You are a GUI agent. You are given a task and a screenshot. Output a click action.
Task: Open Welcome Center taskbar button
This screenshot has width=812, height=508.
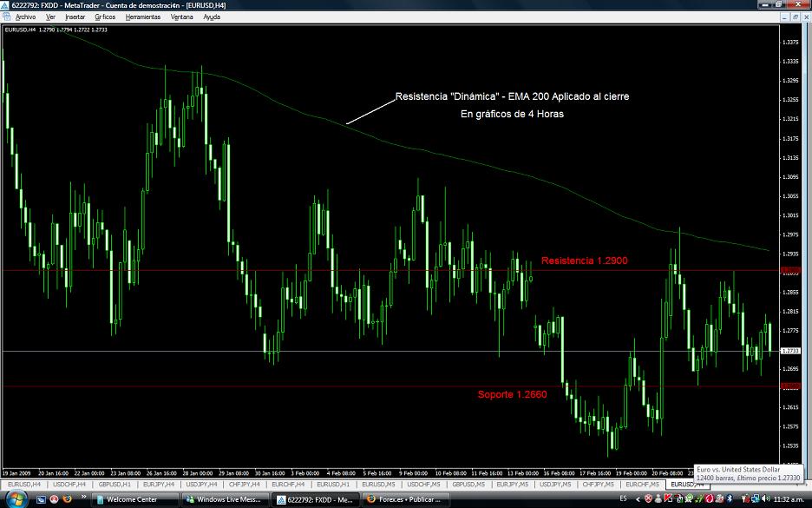click(x=134, y=499)
